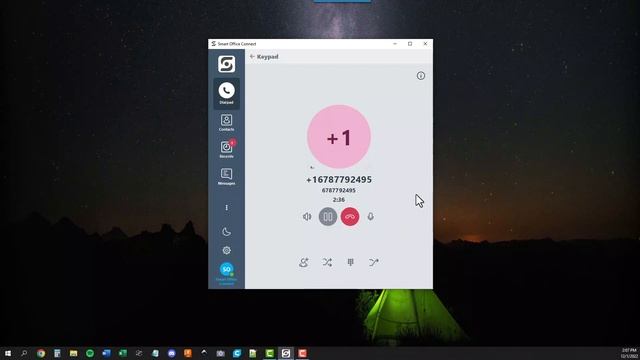The height and width of the screenshot is (360, 640).
Task: Open Discord from the taskbar
Action: (171, 353)
